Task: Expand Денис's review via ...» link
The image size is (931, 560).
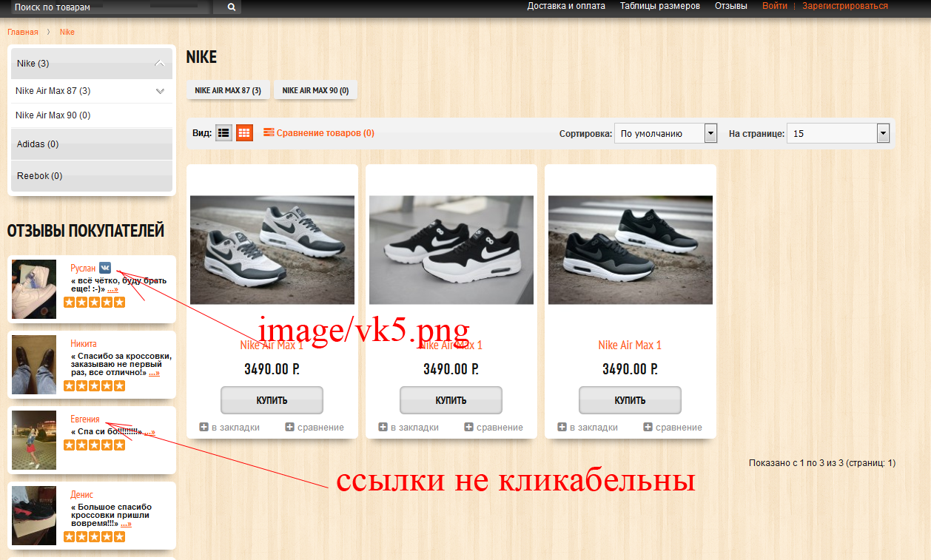Action: click(x=126, y=524)
